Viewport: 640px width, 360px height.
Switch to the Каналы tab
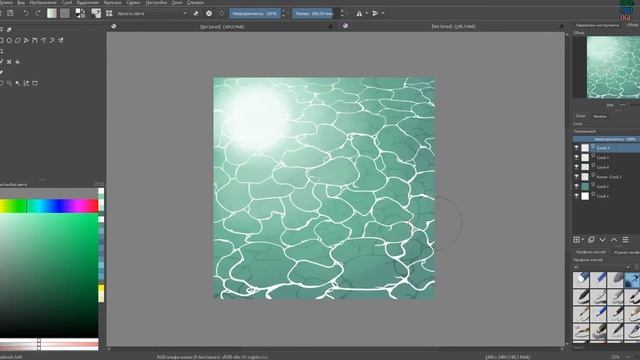tap(600, 116)
